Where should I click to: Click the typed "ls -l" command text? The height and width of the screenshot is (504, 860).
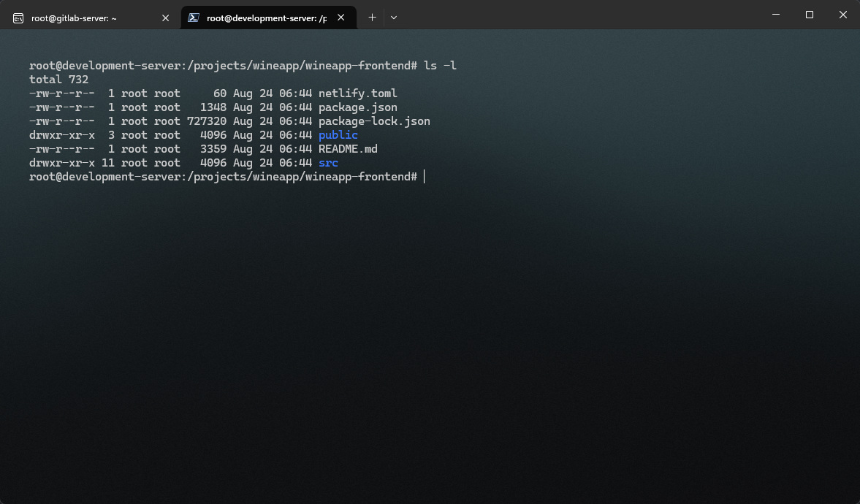[x=440, y=66]
